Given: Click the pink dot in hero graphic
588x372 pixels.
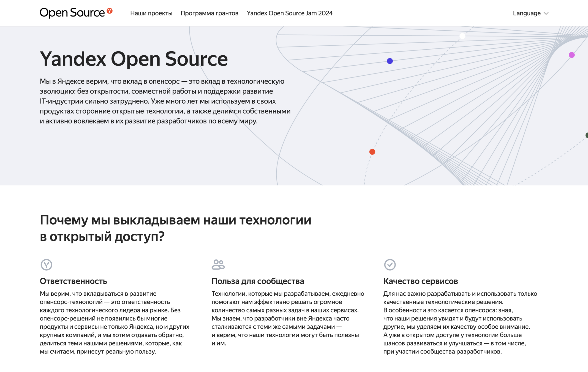Looking at the screenshot, I should (x=572, y=55).
